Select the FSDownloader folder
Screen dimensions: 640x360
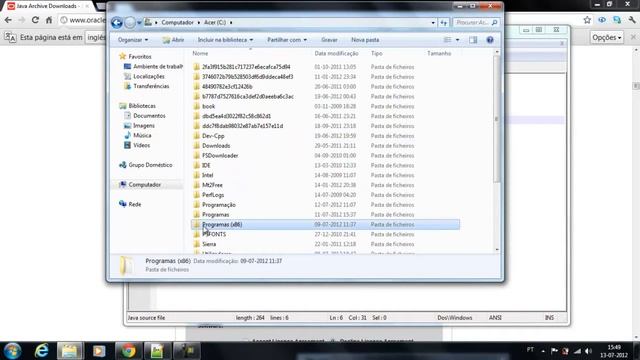[x=220, y=156]
